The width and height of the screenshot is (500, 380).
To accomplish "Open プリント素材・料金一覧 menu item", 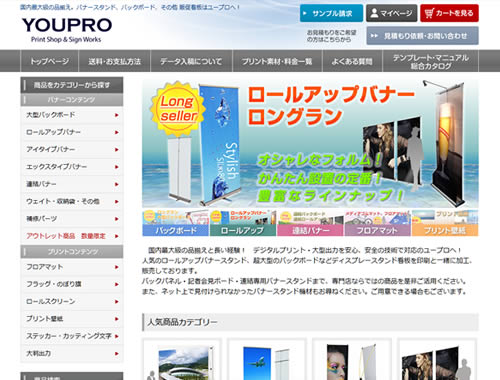I will tap(277, 61).
